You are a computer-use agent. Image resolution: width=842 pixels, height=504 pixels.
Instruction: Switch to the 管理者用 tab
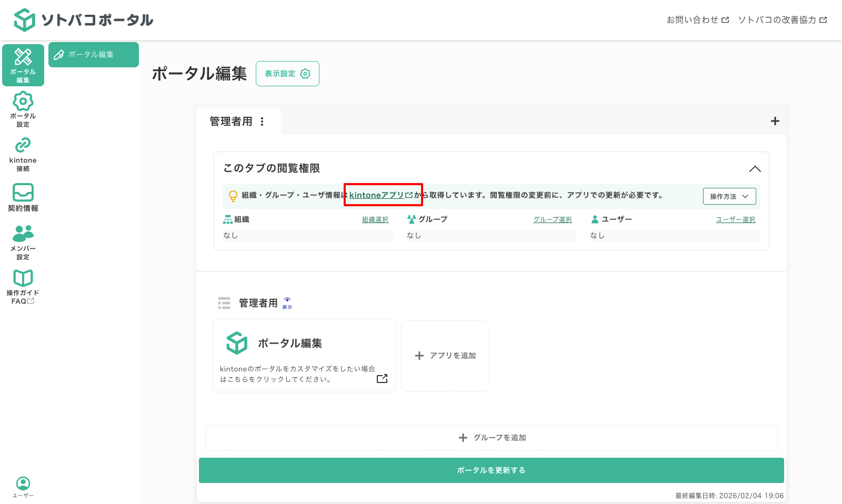(x=232, y=121)
